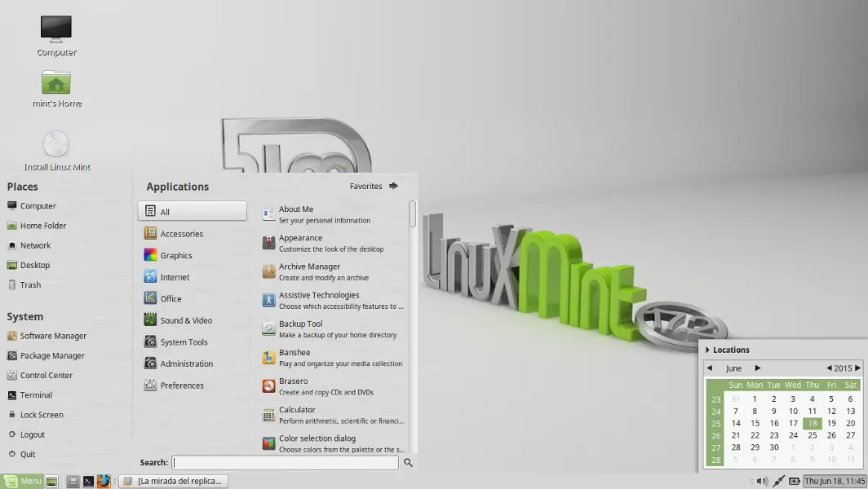
Task: Select the Sound & Video category
Action: coord(193,320)
